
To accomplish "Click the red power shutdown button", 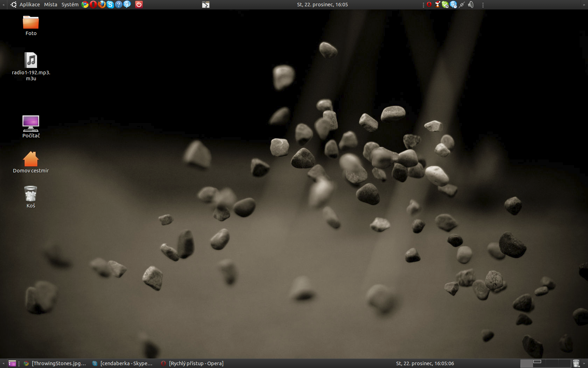I will tap(139, 5).
